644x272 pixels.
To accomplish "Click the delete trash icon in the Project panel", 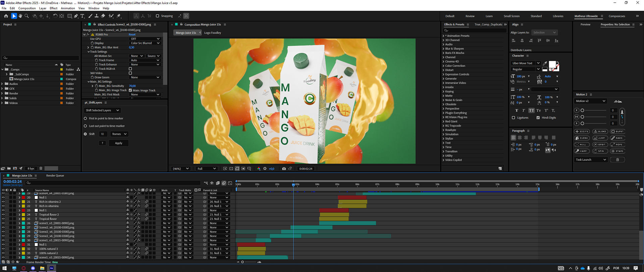I will pos(41,168).
